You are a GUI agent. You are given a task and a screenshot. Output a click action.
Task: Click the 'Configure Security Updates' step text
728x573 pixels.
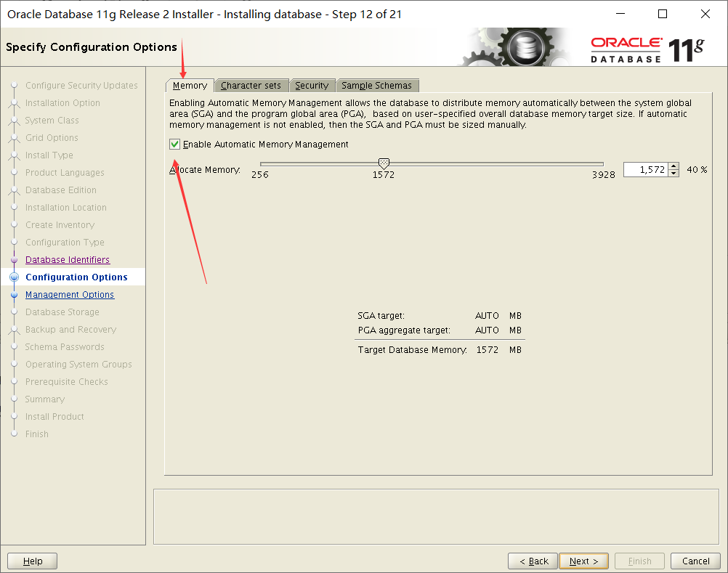(81, 86)
